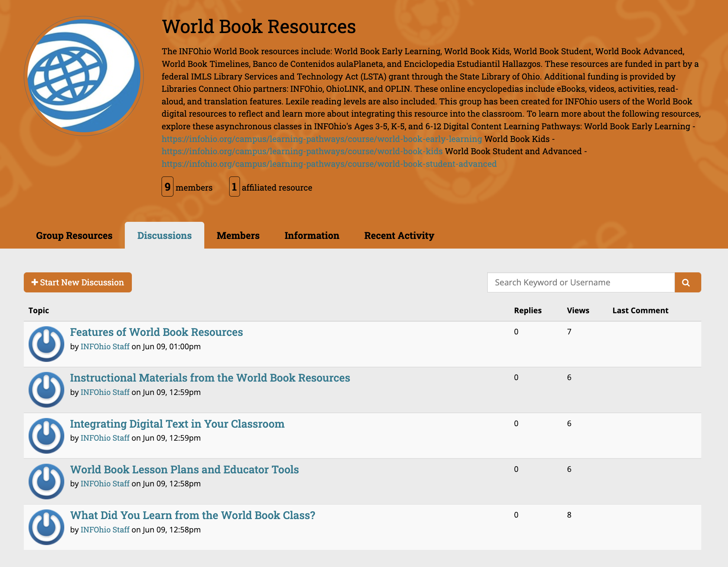Open Instructional Materials from the World Book Resources
Screen dimensions: 728x567
210,378
